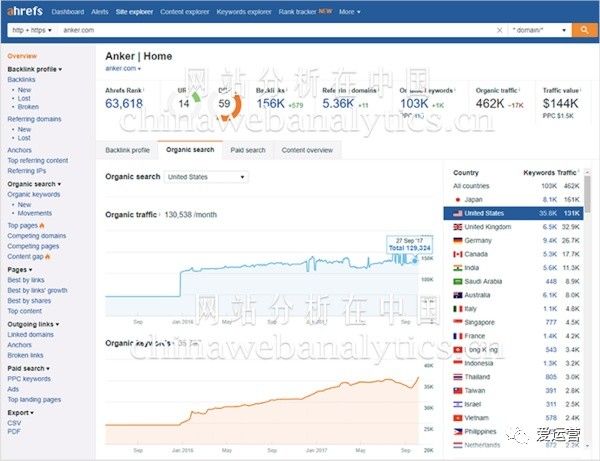Select the Canada country row
This screenshot has height=461, width=600.
(x=514, y=254)
